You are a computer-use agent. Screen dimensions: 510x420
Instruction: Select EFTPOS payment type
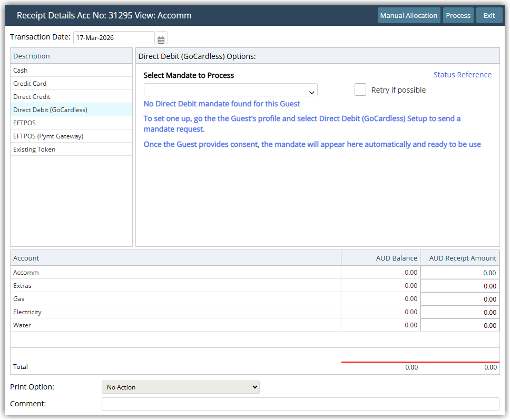71,123
